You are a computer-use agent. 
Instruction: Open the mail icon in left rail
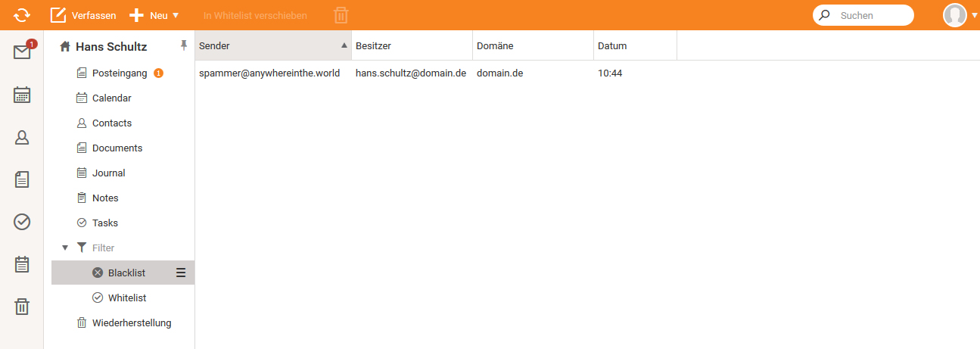[22, 51]
